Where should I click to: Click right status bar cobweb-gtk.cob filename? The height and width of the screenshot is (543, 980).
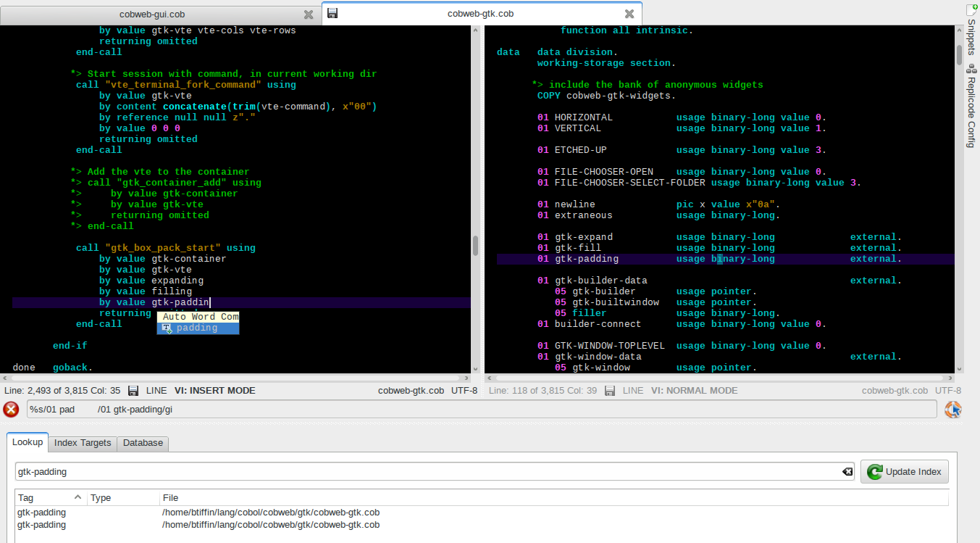(895, 391)
